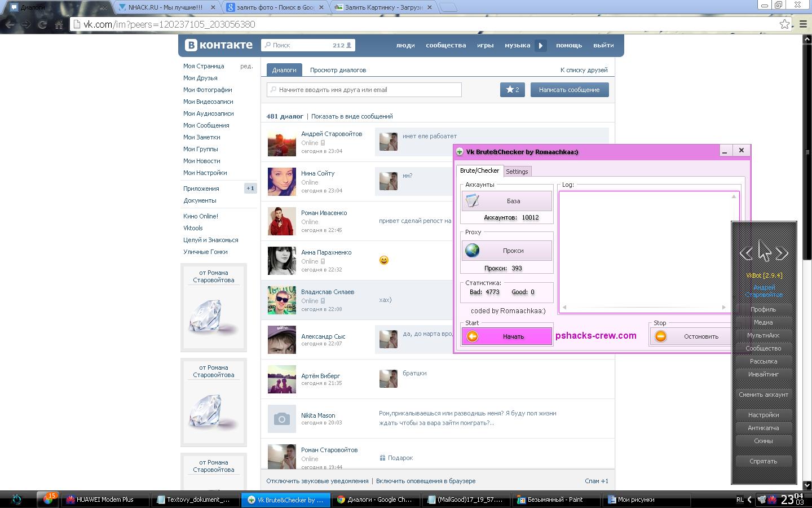Click Включить оповещения в браузере link
The height and width of the screenshot is (508, 812).
(x=426, y=481)
